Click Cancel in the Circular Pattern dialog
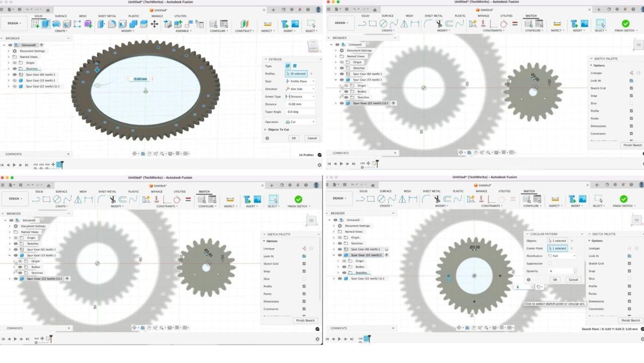644x363 pixels. [x=573, y=280]
